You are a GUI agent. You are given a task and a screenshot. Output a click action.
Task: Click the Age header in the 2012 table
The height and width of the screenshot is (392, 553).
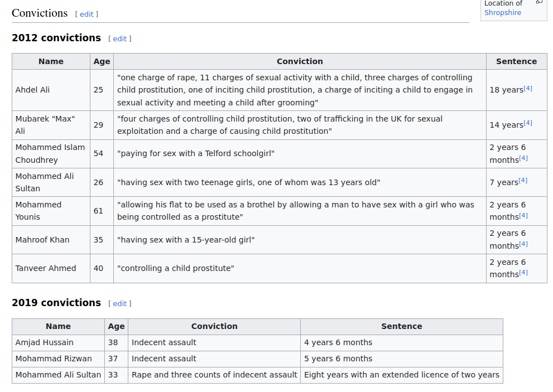(102, 61)
